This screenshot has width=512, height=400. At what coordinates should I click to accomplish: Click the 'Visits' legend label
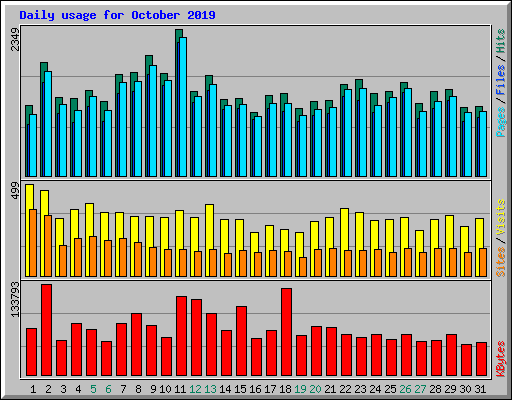pos(501,218)
